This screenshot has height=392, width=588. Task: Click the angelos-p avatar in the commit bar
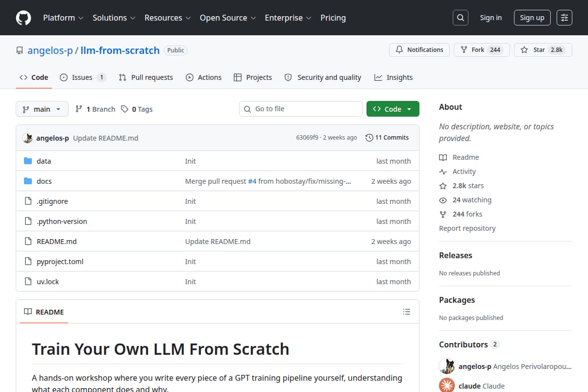tap(27, 138)
